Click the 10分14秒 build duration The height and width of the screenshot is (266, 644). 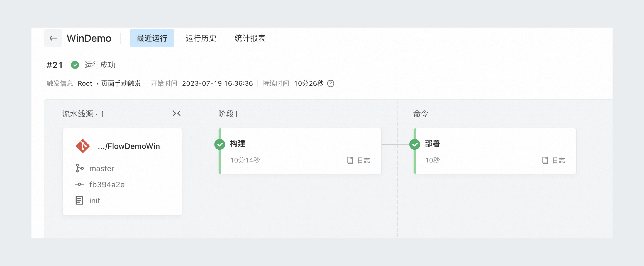pyautogui.click(x=245, y=160)
